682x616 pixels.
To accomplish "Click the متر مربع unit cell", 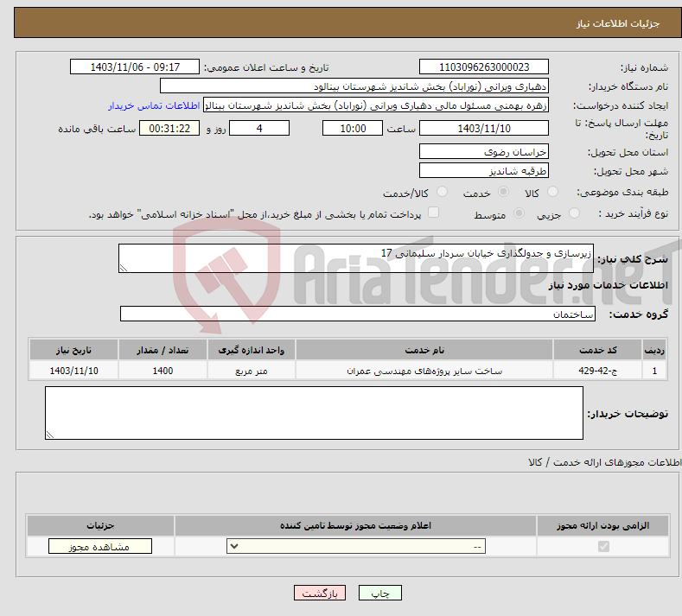I will (252, 371).
